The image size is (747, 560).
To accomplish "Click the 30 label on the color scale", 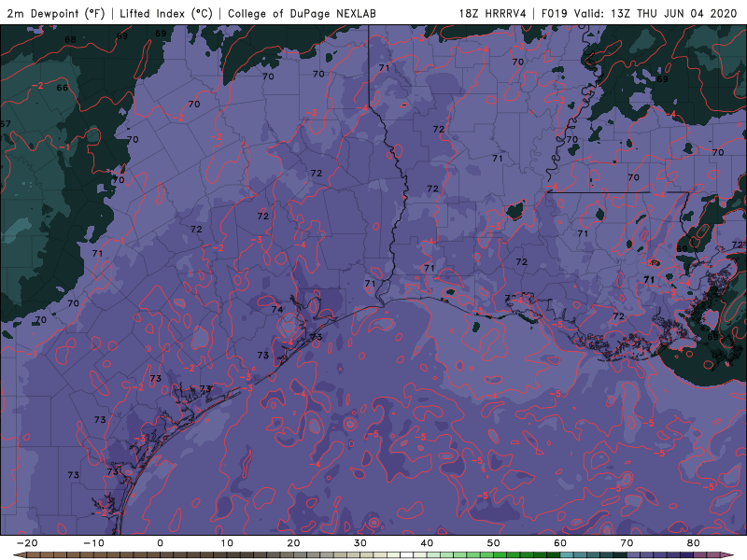I will [x=360, y=543].
